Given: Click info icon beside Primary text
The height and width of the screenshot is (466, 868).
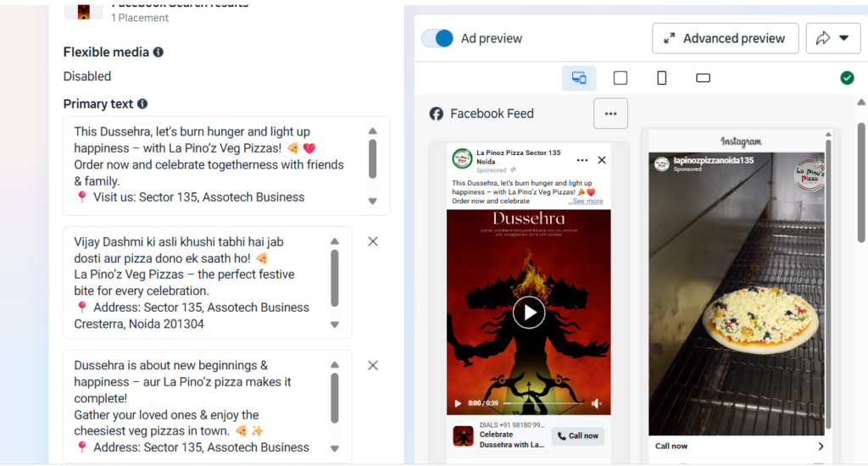Looking at the screenshot, I should (142, 104).
